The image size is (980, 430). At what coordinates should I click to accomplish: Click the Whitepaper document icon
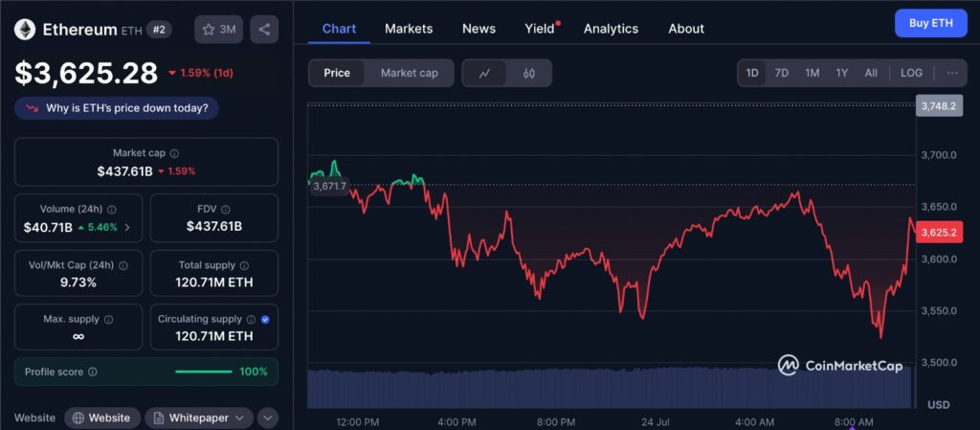159,419
